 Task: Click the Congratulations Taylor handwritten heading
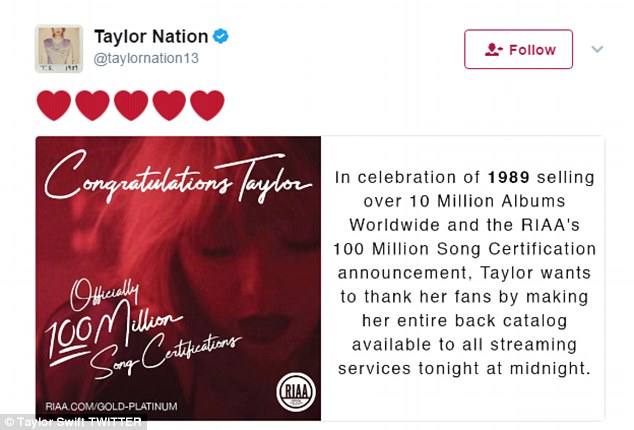point(178,177)
